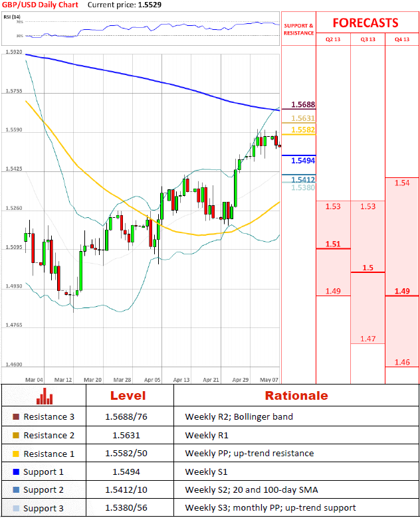Image resolution: width=420 pixels, height=518 pixels.
Task: Select the Resistance 2 row label
Action: (x=49, y=436)
